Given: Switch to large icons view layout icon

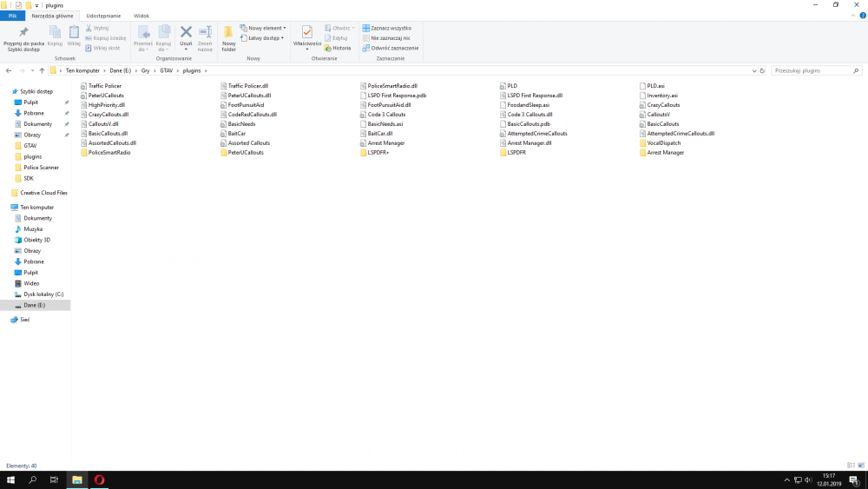Looking at the screenshot, I should point(861,466).
